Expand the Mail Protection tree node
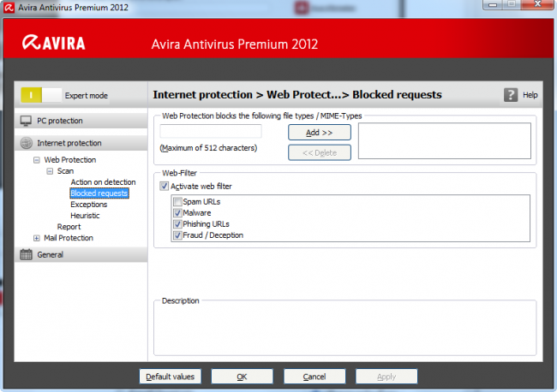The width and height of the screenshot is (557, 392). [36, 238]
